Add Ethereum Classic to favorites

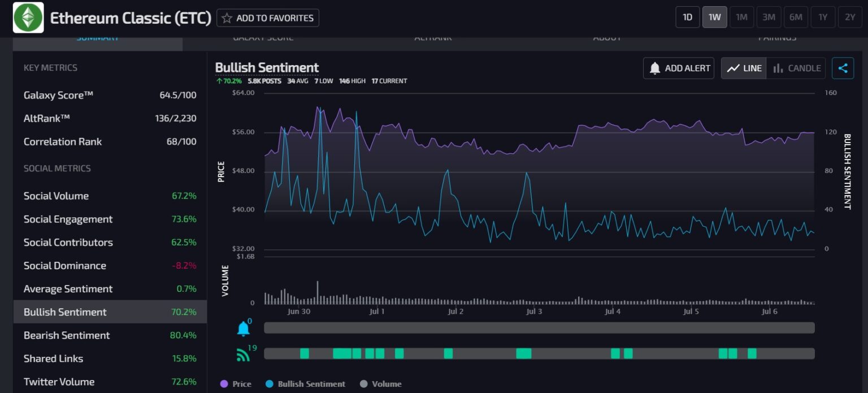(x=268, y=18)
